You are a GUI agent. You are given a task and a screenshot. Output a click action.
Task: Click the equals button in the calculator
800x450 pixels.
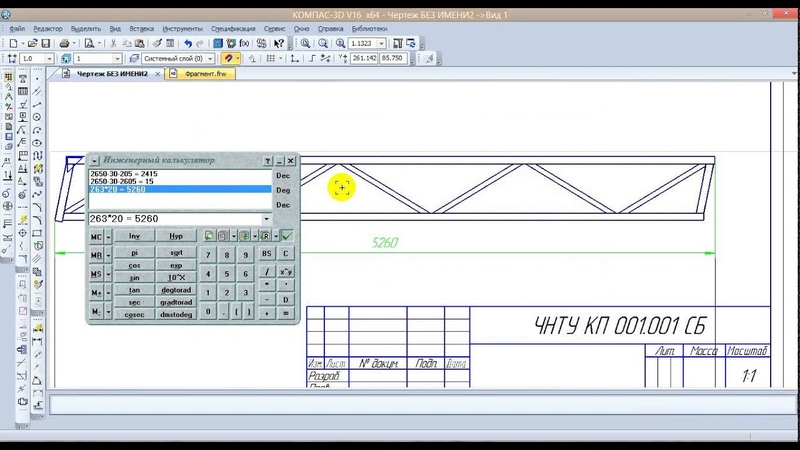coord(286,313)
